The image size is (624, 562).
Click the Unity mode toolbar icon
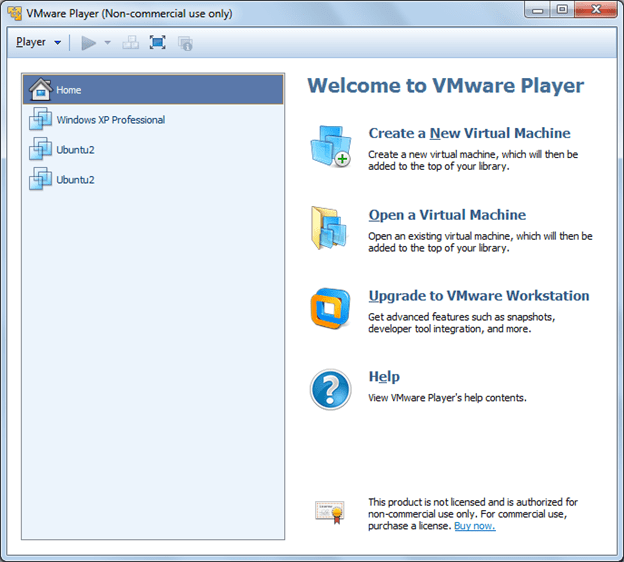(185, 43)
